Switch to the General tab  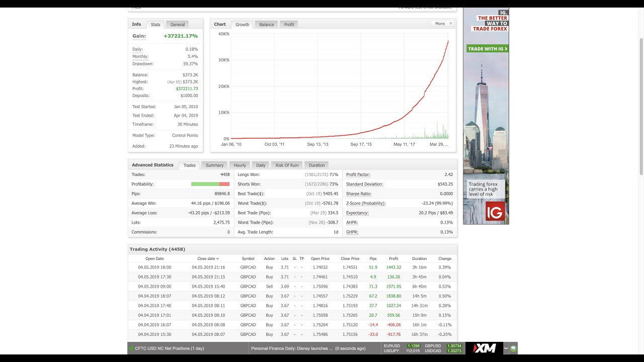coord(178,25)
